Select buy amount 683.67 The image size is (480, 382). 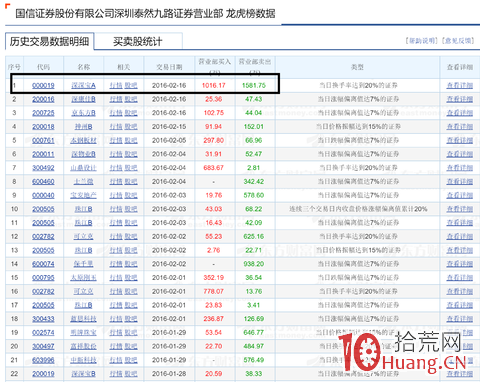tap(214, 168)
